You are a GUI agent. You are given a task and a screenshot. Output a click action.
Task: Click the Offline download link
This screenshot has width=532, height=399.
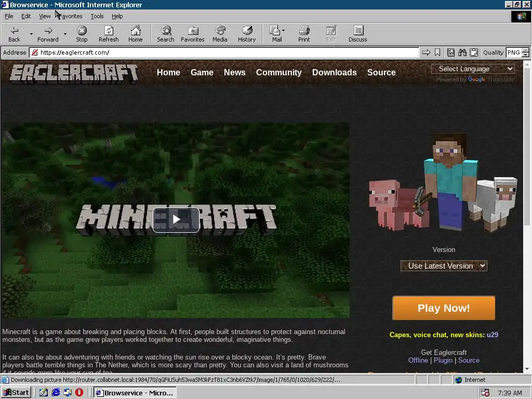pyautogui.click(x=418, y=361)
